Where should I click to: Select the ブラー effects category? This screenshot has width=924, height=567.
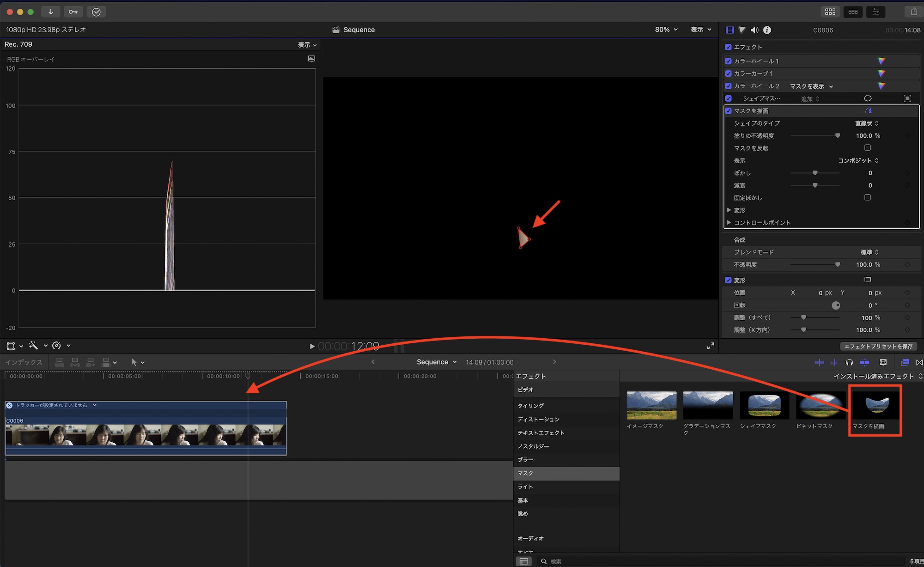coord(525,460)
